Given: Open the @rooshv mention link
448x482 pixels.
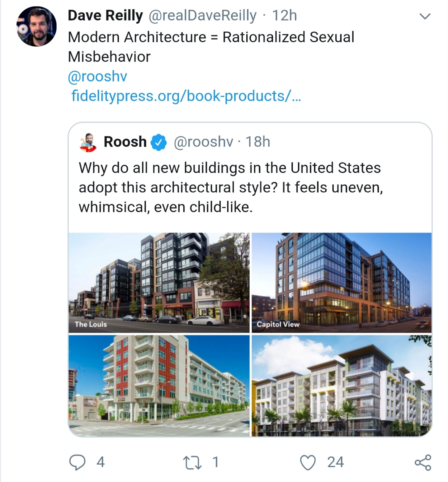Looking at the screenshot, I should [x=97, y=76].
